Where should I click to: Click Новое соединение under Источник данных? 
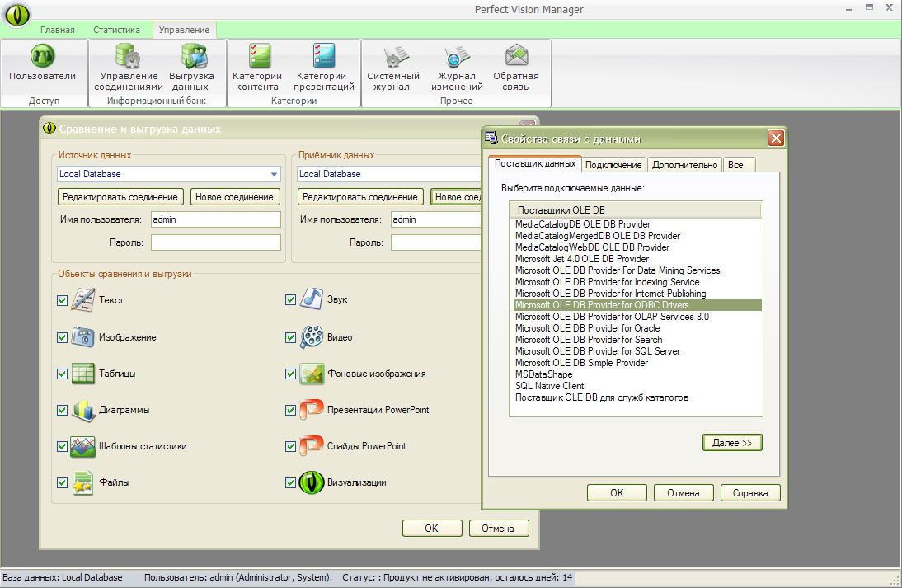click(x=235, y=197)
